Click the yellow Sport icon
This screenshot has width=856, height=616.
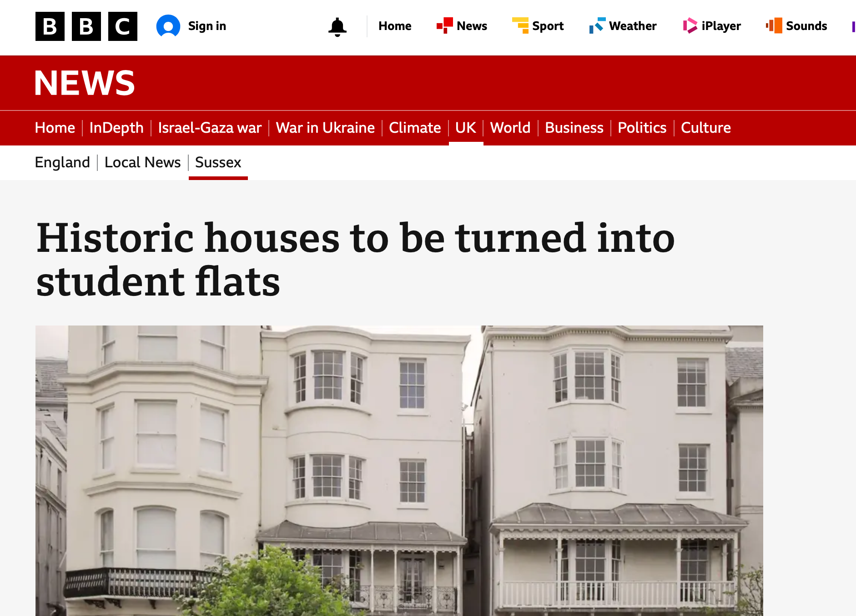[x=520, y=25]
